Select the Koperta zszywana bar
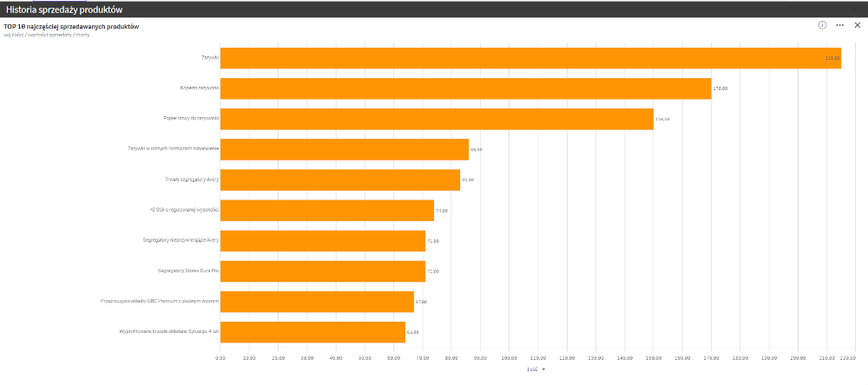Screen dimensions: 868x385 (465, 88)
